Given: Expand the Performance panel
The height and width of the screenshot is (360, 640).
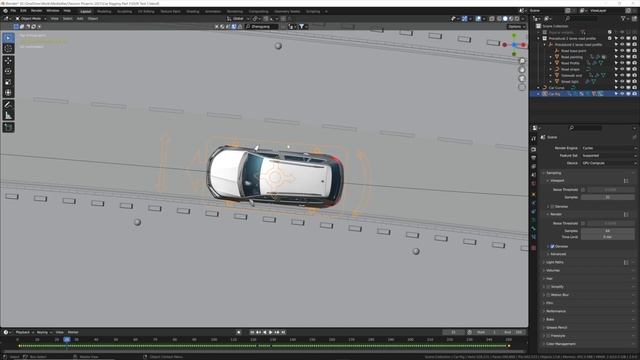Looking at the screenshot, I should click(x=556, y=311).
